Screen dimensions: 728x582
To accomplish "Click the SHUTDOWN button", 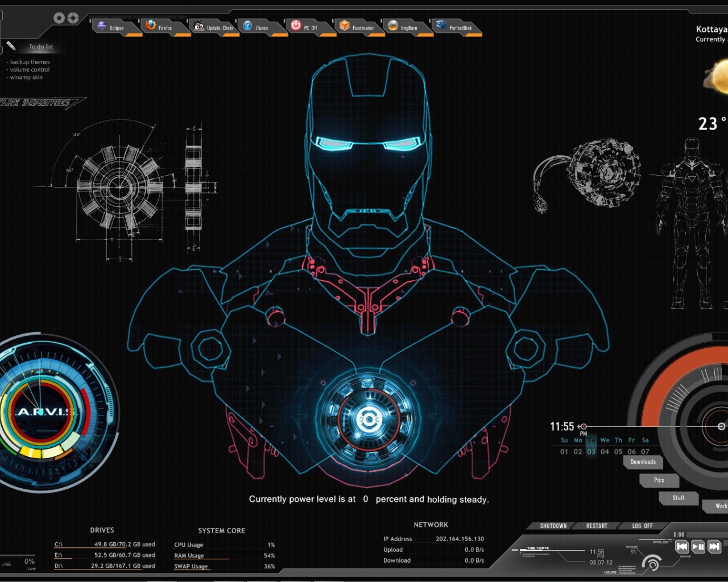I will coord(553,526).
